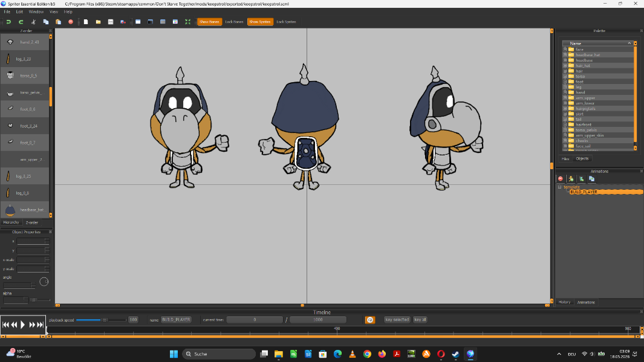The width and height of the screenshot is (644, 362).
Task: Click the Copy icon in the toolbar
Action: [46, 22]
